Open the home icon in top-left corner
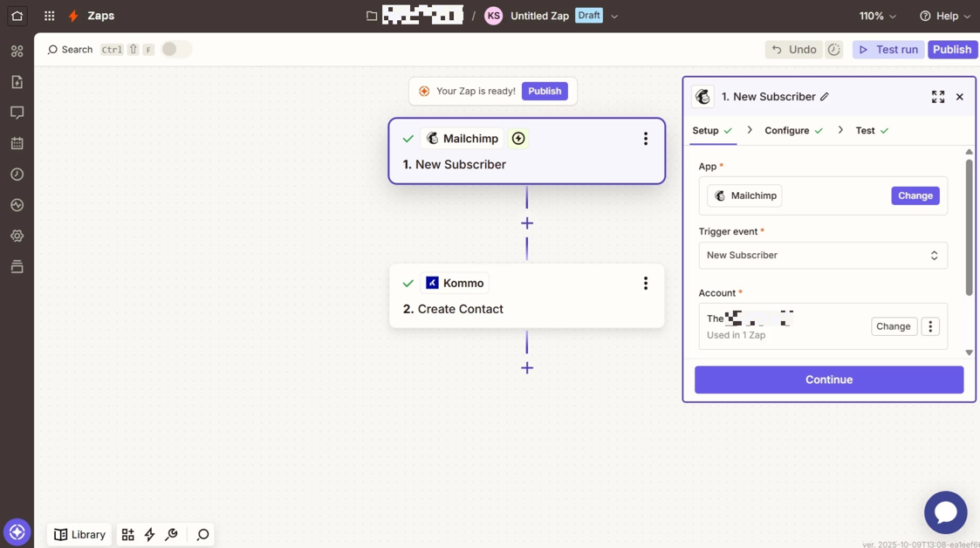This screenshot has width=980, height=548. coord(17,16)
